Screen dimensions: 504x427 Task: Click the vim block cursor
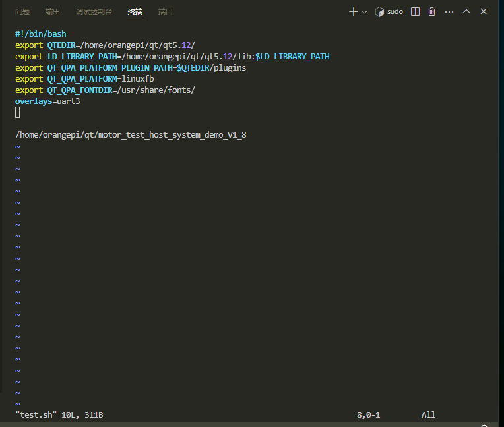click(x=18, y=113)
